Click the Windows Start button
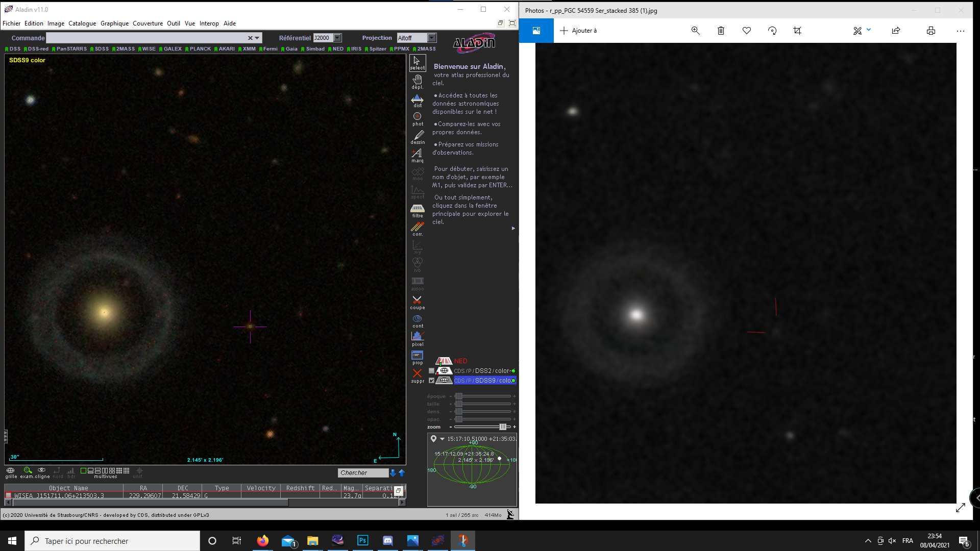 (x=12, y=541)
